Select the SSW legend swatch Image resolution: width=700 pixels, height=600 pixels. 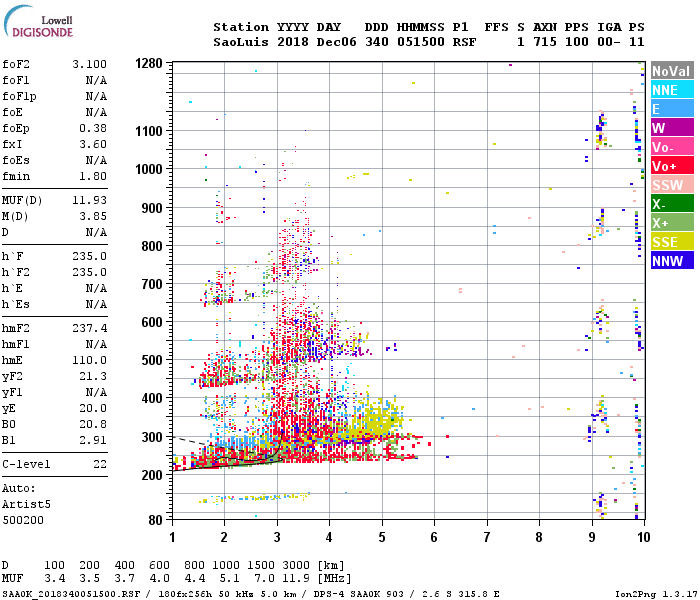coord(672,185)
